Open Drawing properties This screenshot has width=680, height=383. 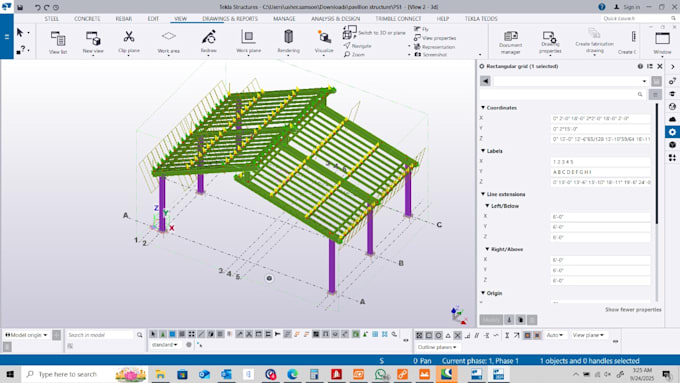coord(550,42)
